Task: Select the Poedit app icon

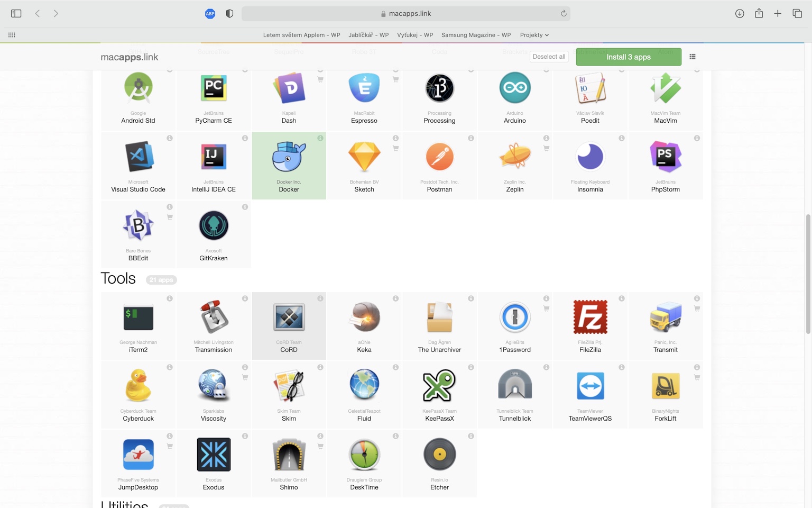Action: 590,88
